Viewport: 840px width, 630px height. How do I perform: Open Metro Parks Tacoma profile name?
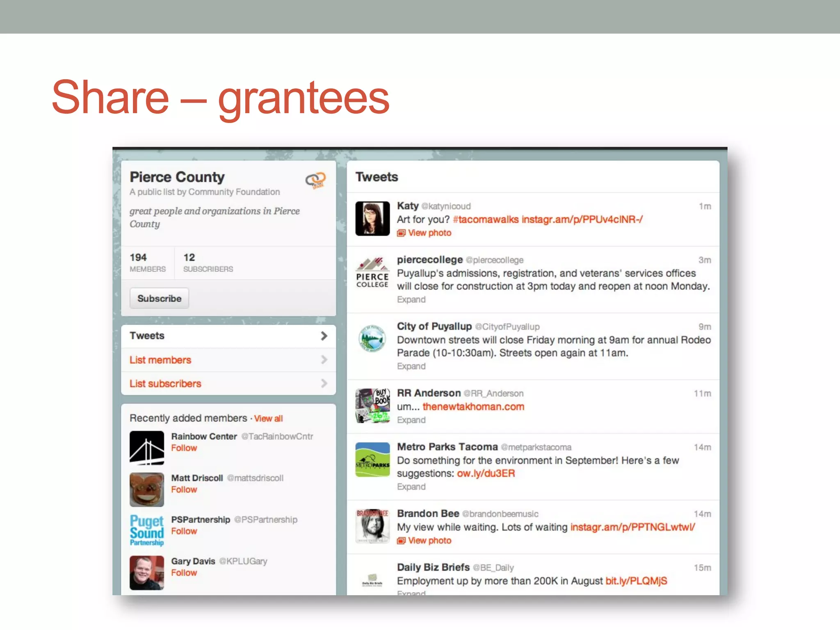[x=447, y=447]
